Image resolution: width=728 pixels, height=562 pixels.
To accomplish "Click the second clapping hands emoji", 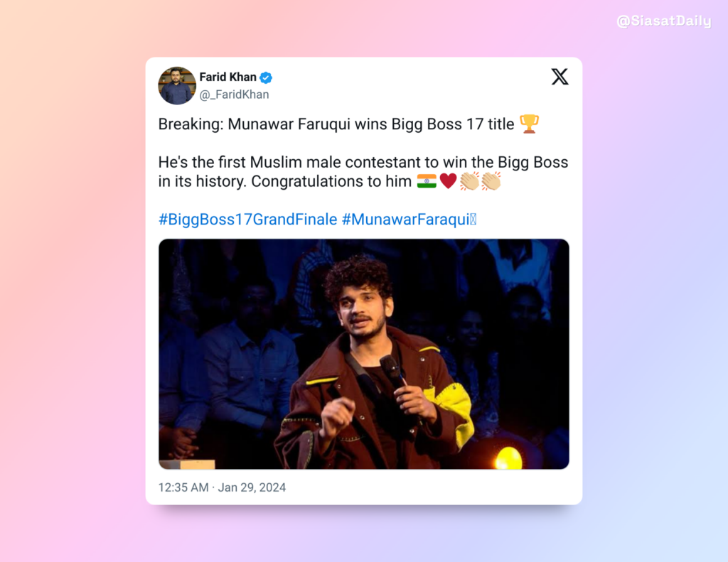I will point(491,181).
